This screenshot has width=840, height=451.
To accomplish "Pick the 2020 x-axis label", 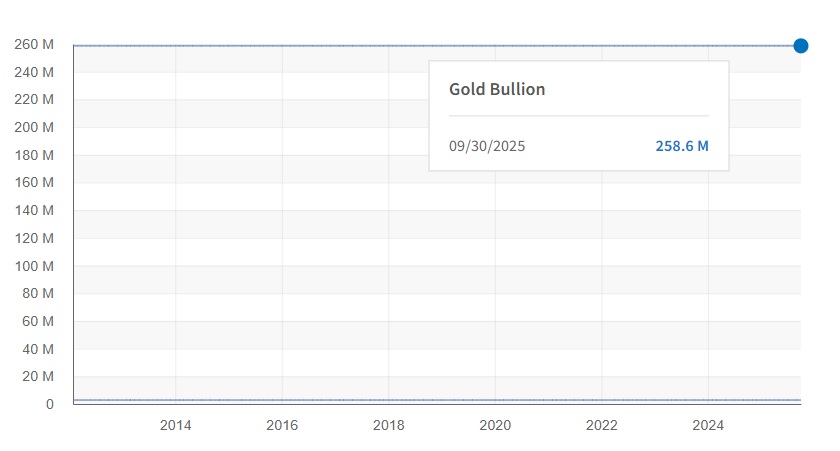I will point(495,425).
